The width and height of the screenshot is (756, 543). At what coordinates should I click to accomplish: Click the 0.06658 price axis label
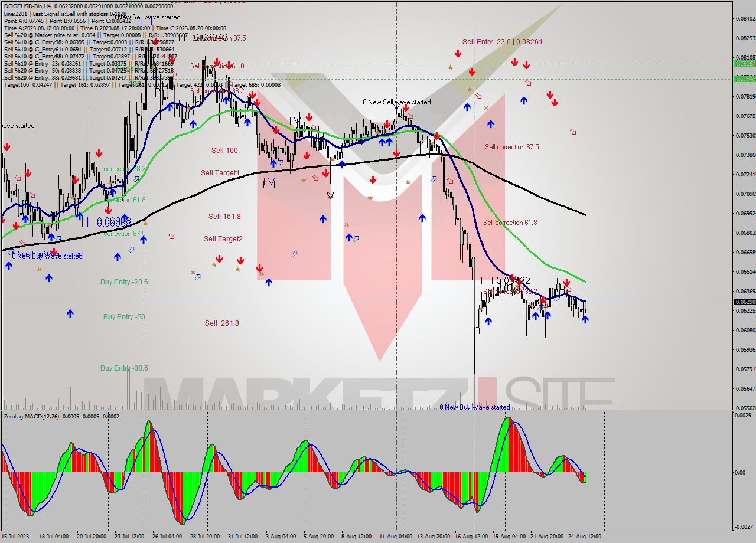[745, 252]
